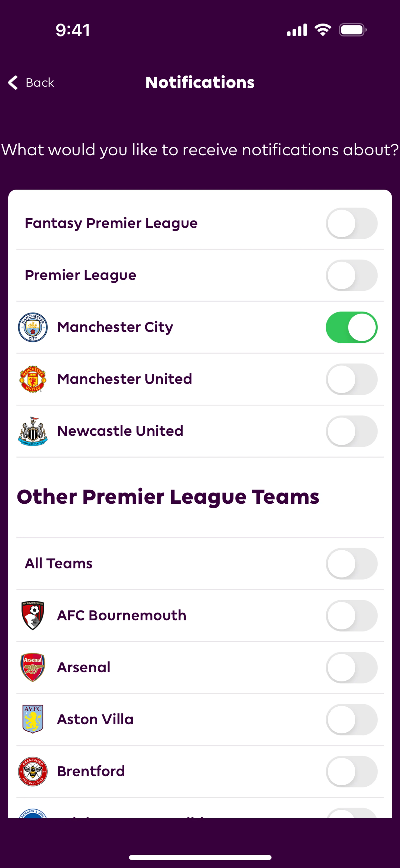Tap the Other Premier League Teams heading
The image size is (400, 868).
[x=168, y=497]
